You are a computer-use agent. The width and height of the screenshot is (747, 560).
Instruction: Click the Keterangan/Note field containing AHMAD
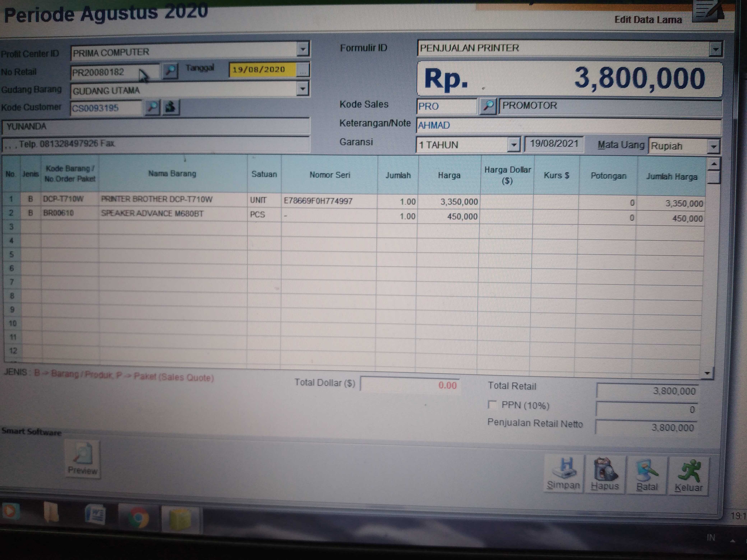click(x=567, y=126)
